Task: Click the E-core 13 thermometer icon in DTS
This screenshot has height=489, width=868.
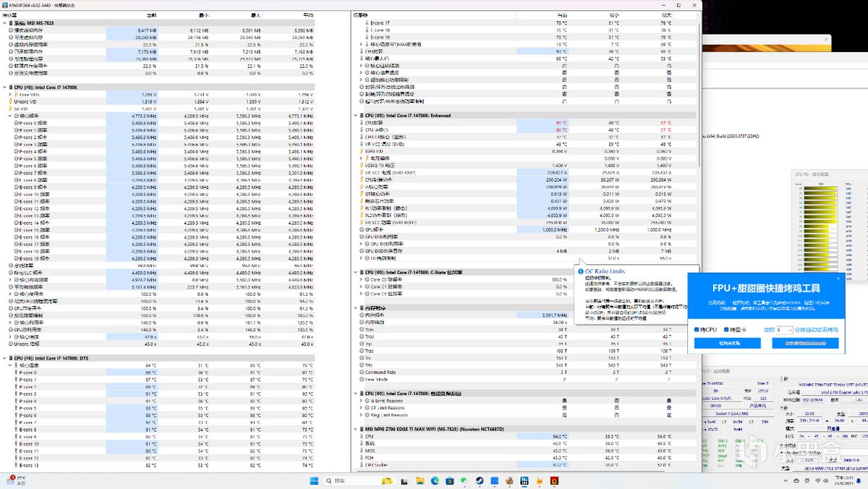Action: [x=15, y=465]
